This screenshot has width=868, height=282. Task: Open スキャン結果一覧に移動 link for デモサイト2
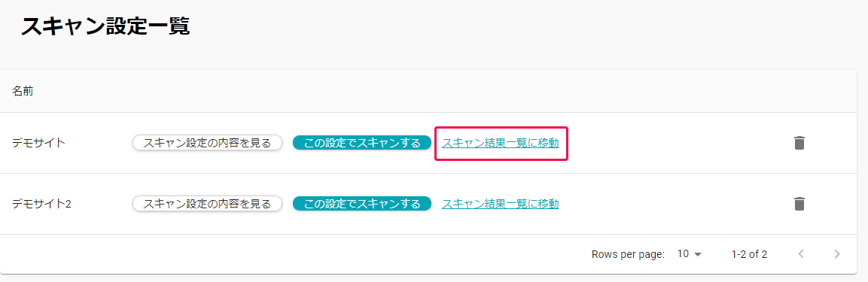(x=501, y=204)
